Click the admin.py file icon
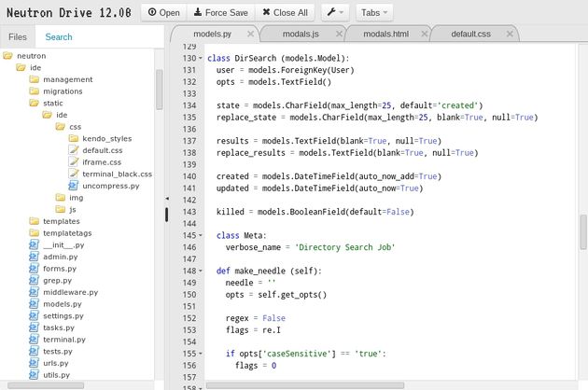This screenshot has height=390, width=588. tap(35, 257)
